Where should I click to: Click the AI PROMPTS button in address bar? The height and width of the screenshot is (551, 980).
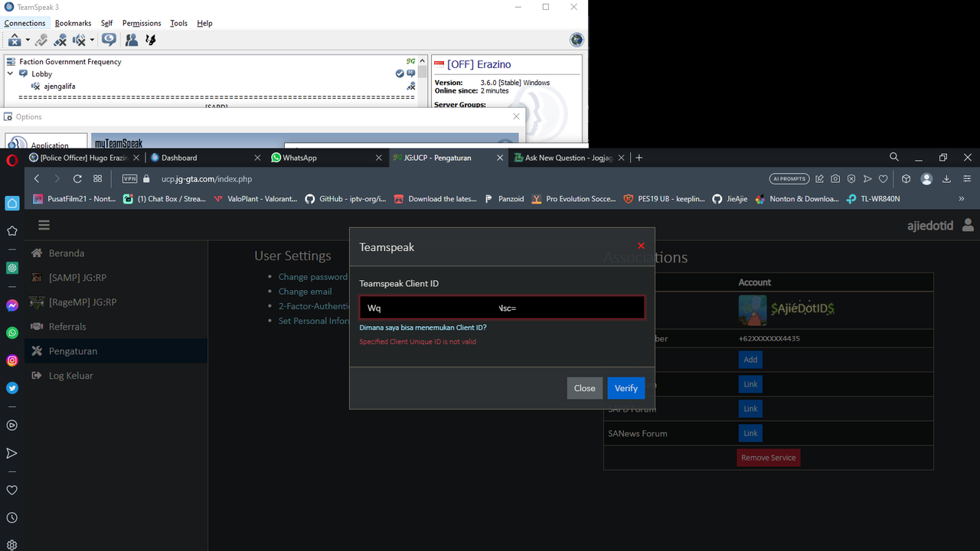789,179
